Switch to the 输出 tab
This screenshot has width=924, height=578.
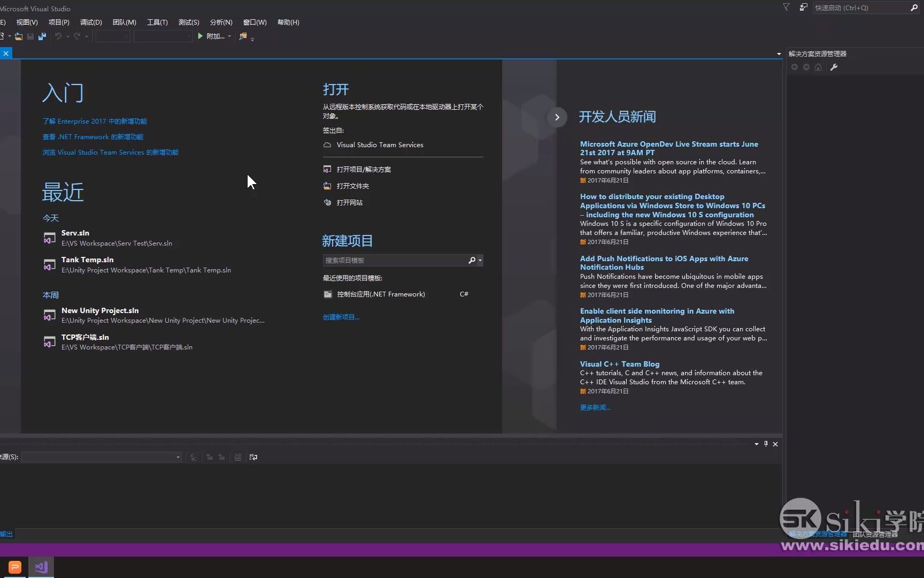coord(6,534)
